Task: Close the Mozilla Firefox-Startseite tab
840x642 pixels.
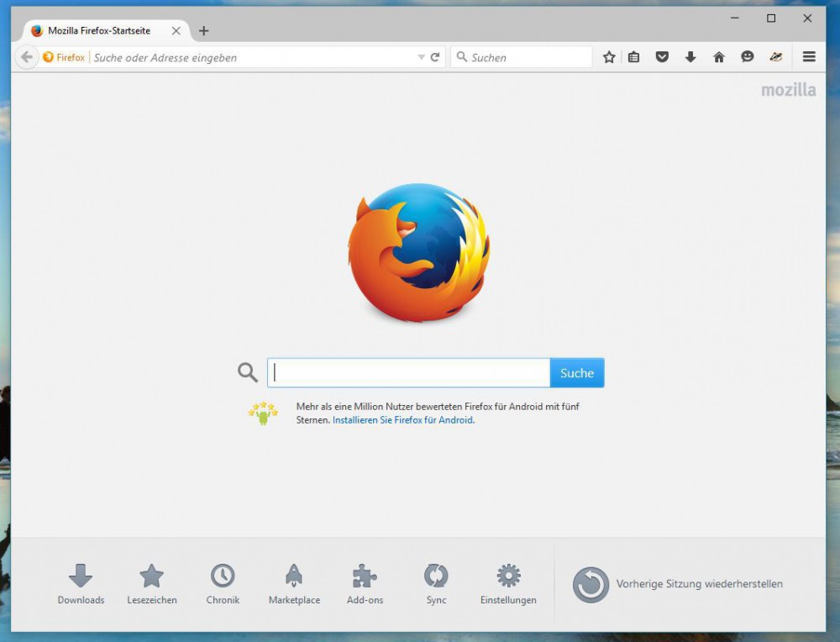Action: [176, 31]
